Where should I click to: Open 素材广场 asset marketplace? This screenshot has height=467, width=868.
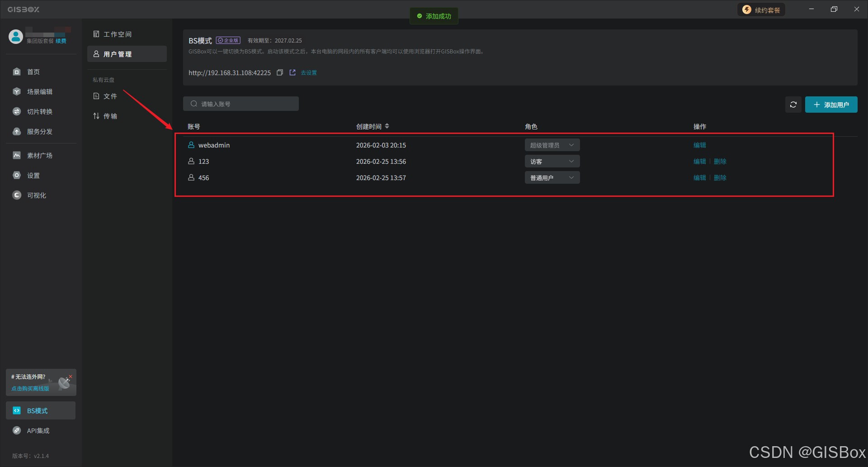coord(41,155)
